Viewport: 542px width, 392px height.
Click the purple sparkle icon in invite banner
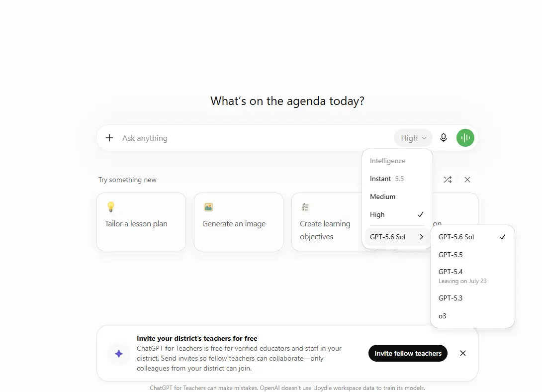[119, 354]
